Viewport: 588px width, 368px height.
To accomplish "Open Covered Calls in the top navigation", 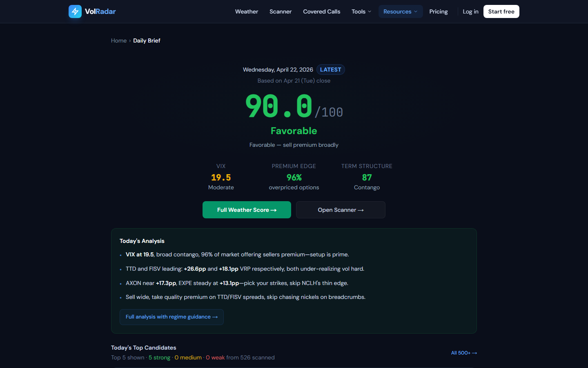I will pyautogui.click(x=321, y=11).
